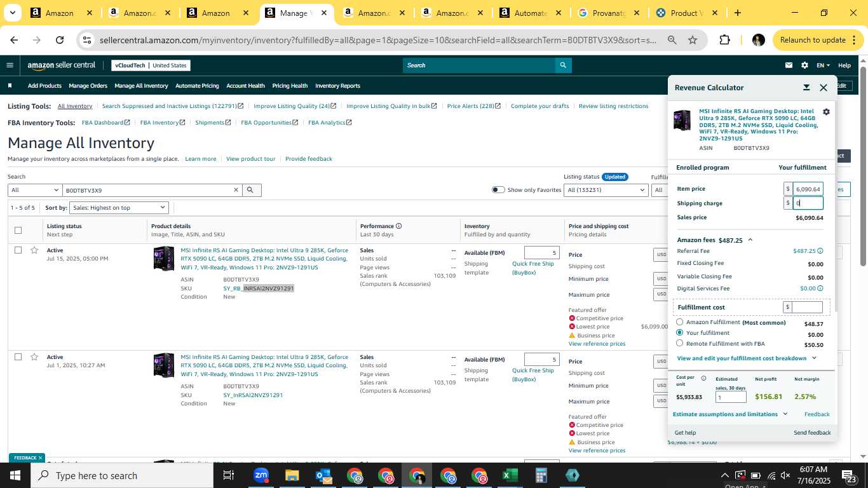
Task: Show Digital Services Fee info icon
Action: [x=820, y=288]
